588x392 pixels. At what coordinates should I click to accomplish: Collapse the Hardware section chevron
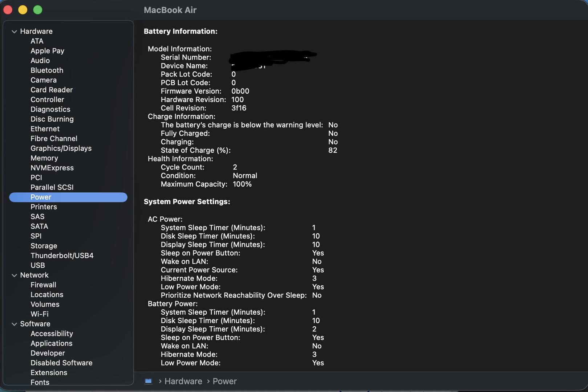[x=14, y=32]
